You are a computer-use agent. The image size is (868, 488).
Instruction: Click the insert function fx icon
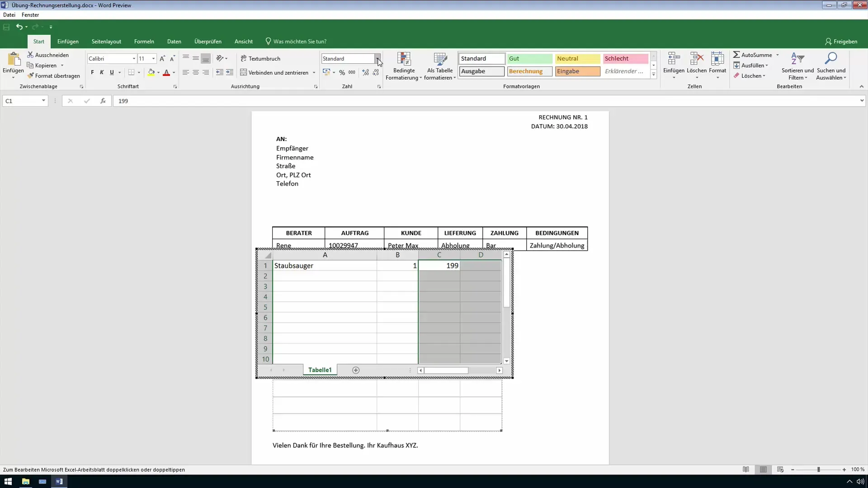[x=103, y=101]
